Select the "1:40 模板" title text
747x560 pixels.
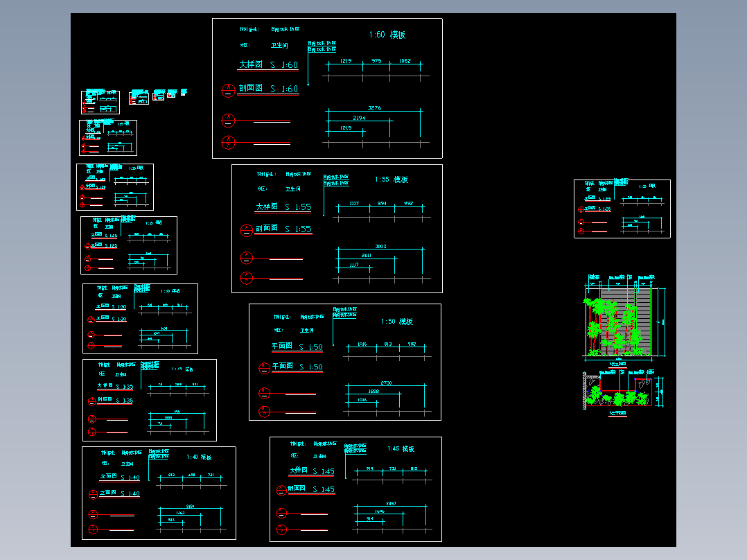pyautogui.click(x=199, y=457)
